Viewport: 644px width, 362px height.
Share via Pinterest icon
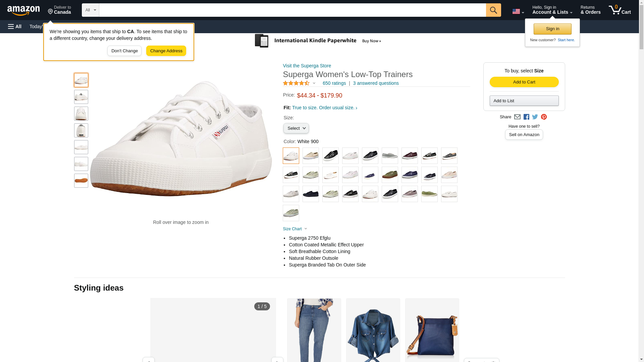pyautogui.click(x=544, y=117)
